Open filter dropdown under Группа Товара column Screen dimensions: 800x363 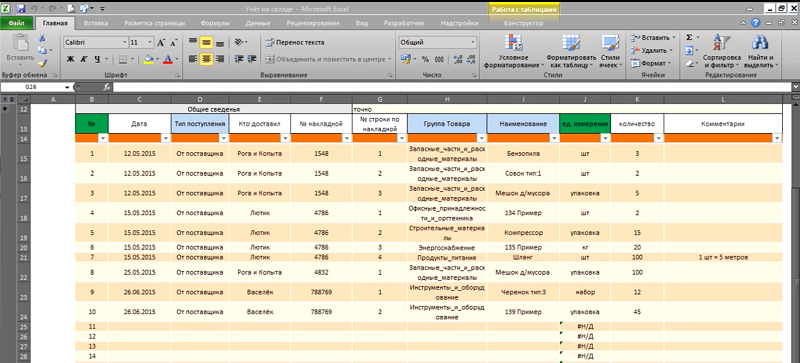click(481, 138)
